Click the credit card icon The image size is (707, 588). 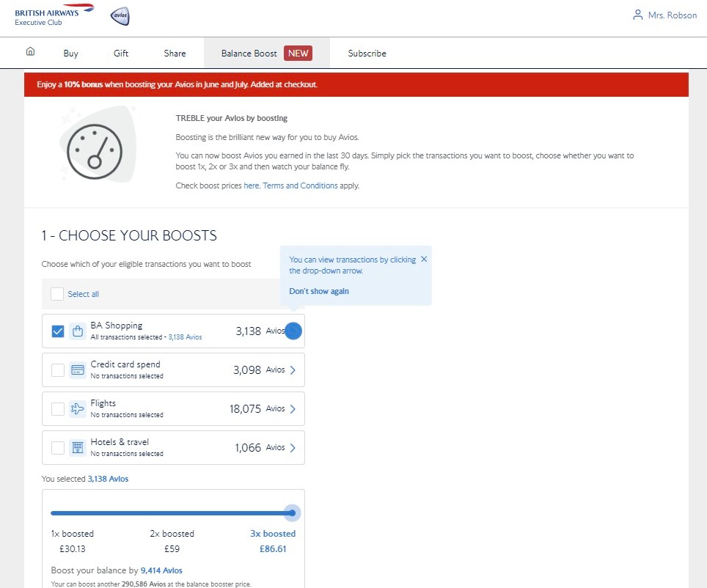coord(78,370)
